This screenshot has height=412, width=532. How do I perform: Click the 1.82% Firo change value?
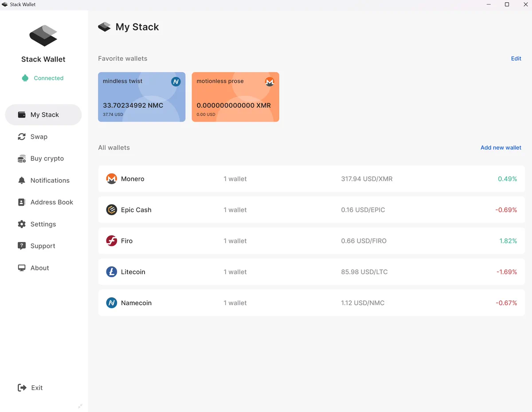(508, 241)
